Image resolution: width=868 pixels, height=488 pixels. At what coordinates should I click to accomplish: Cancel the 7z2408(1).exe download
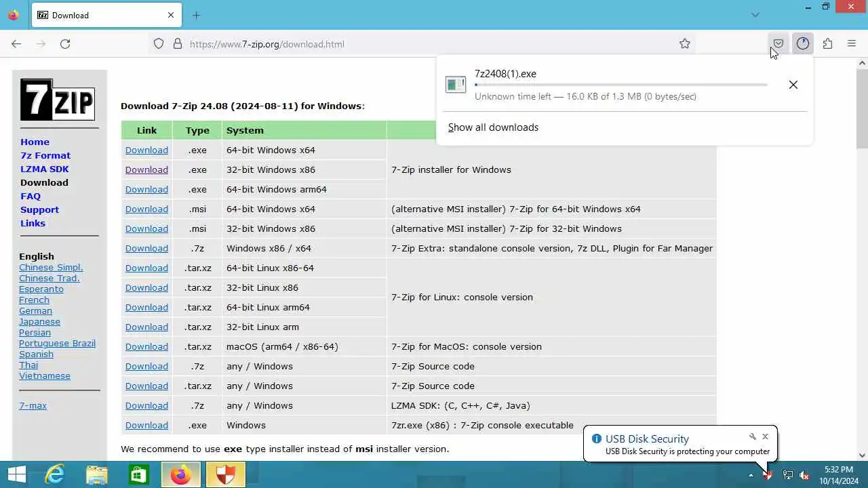[793, 85]
